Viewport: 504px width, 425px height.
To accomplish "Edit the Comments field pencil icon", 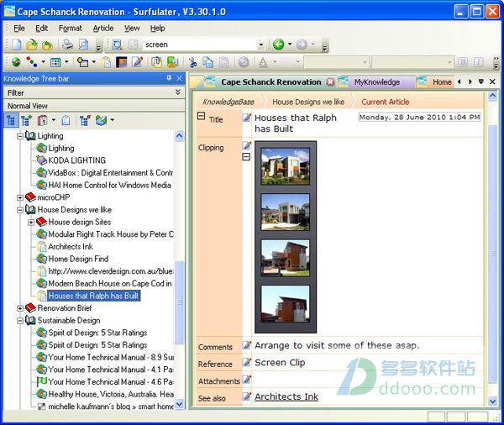I will click(x=246, y=345).
